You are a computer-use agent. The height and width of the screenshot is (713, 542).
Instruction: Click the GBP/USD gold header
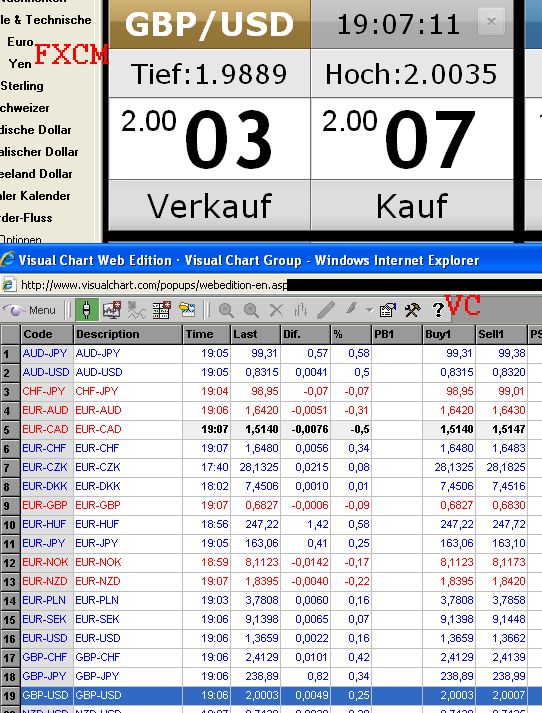pos(210,24)
